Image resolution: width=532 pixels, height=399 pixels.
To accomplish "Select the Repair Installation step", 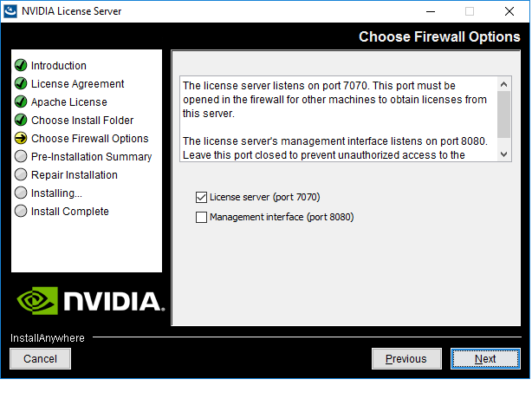I will pos(74,175).
